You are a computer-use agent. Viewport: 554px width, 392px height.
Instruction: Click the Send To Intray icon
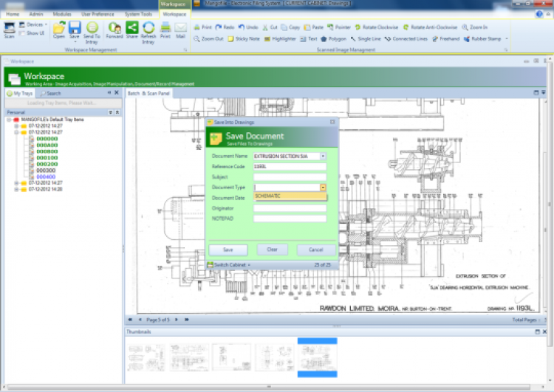(92, 29)
